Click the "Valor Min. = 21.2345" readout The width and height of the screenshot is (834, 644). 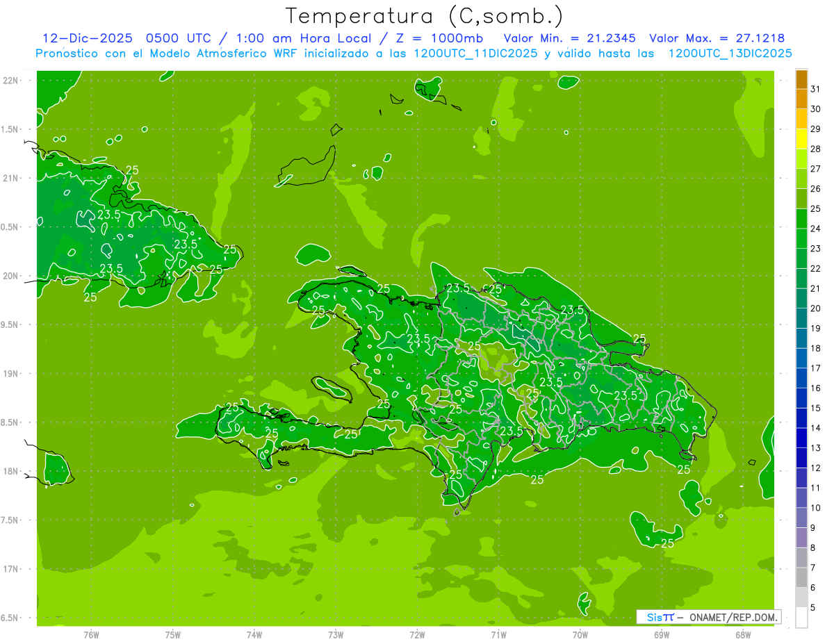click(x=570, y=38)
